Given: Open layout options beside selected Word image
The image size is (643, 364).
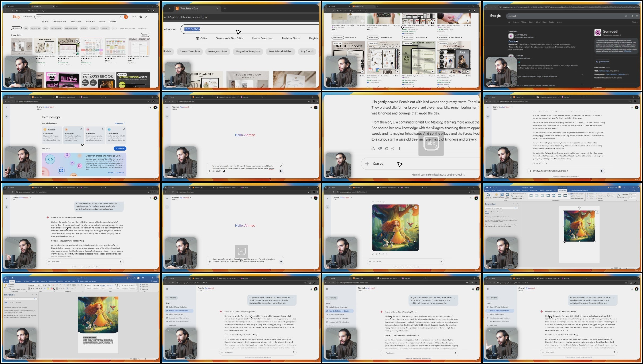Looking at the screenshot, I should pos(597,212).
